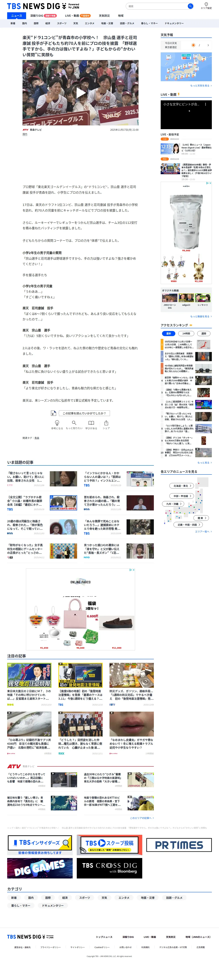Open このエリアの記事へ link
This screenshot has width=219, height=980.
[x=142, y=818]
